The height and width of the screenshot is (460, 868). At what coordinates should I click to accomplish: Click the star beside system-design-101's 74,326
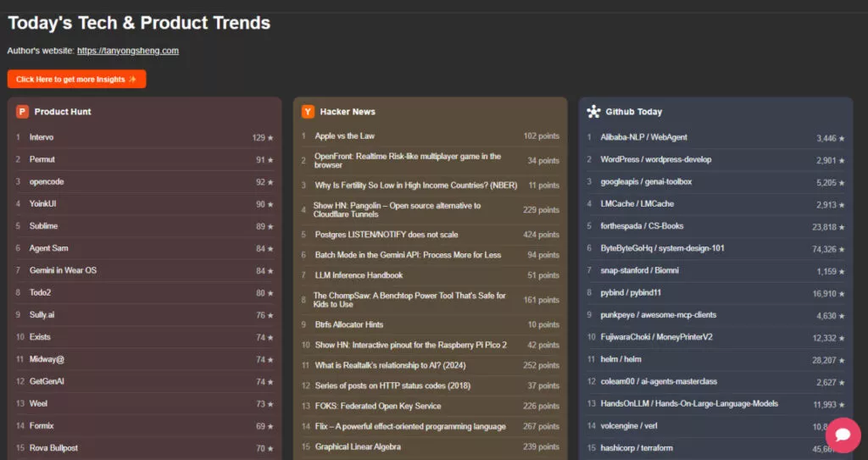(x=842, y=249)
